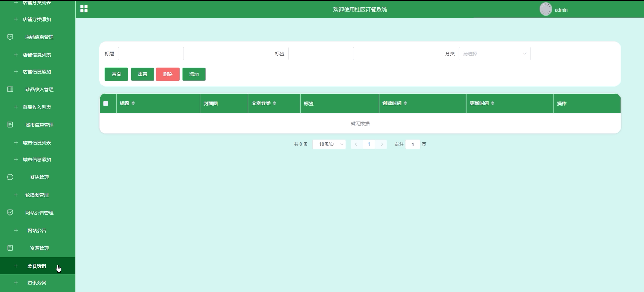Click the 共 0 条 total count text
644x292 pixels.
point(301,144)
